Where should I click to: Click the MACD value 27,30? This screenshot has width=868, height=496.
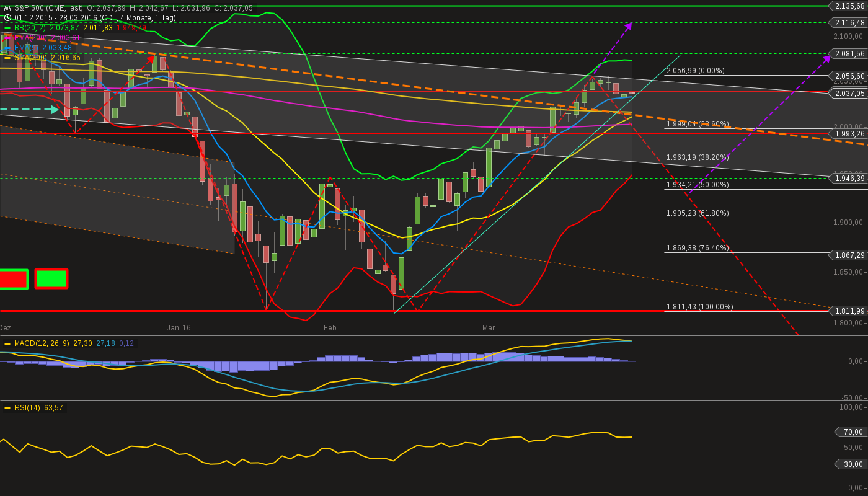[82, 343]
